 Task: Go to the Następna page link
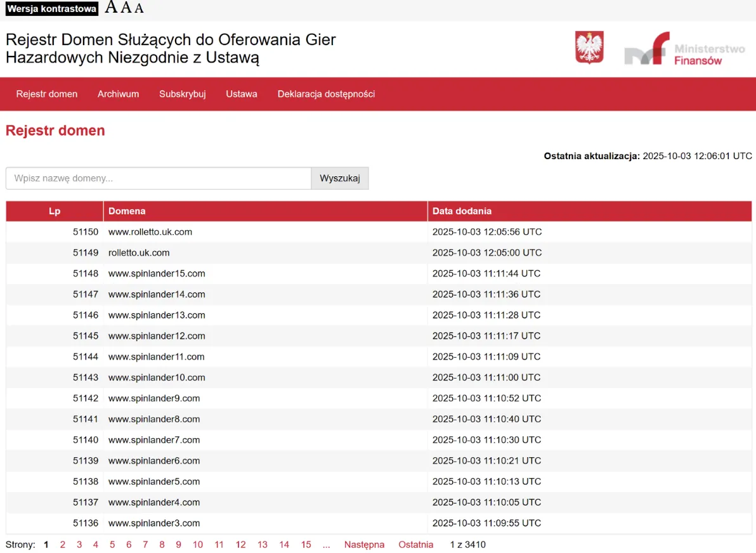coord(364,545)
